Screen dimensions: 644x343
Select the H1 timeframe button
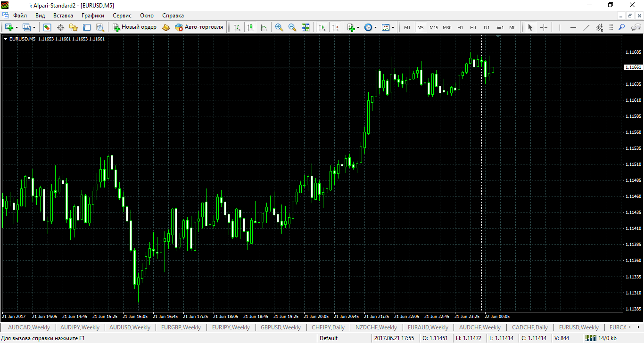pos(460,27)
